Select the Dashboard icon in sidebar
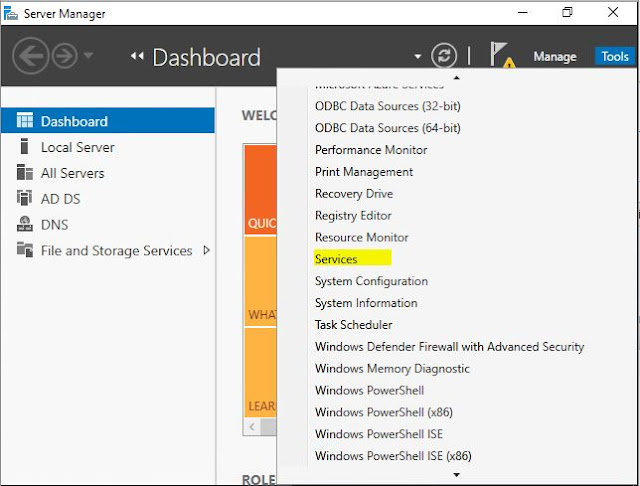This screenshot has height=486, width=640. (23, 121)
